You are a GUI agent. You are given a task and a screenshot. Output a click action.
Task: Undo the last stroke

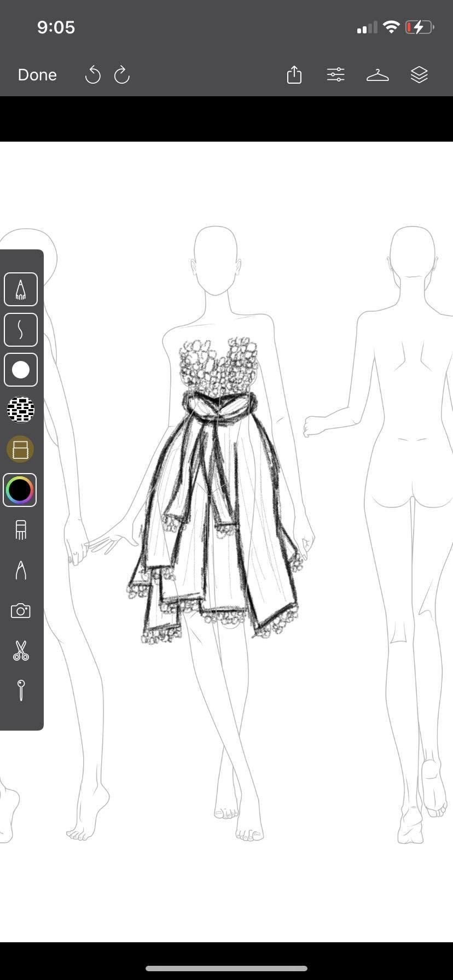pos(93,75)
